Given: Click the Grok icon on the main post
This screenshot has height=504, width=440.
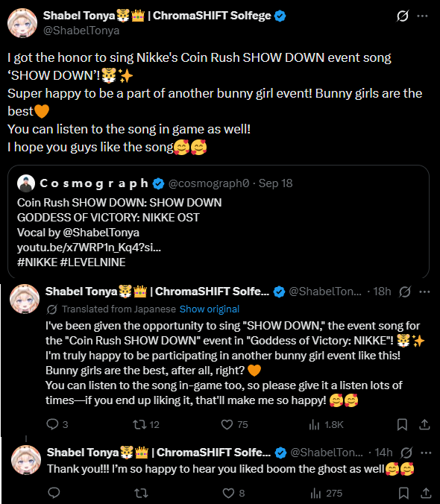Looking at the screenshot, I should pyautogui.click(x=403, y=16).
